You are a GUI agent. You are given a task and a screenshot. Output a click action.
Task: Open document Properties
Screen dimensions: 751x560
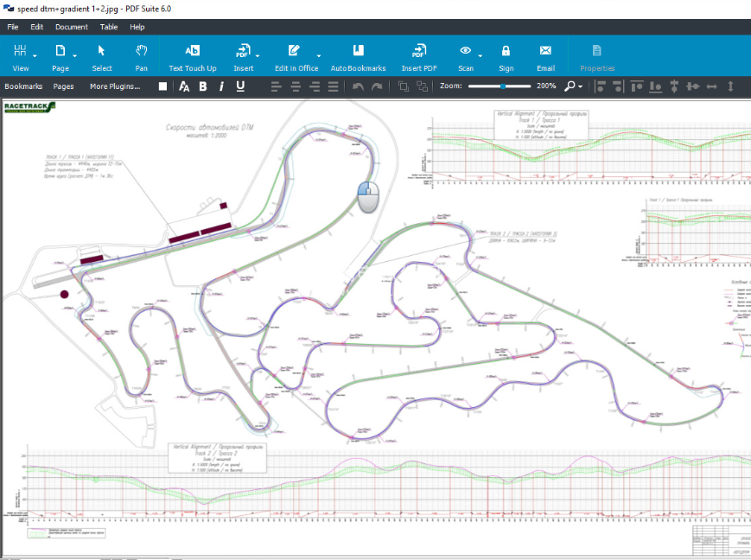pyautogui.click(x=597, y=57)
